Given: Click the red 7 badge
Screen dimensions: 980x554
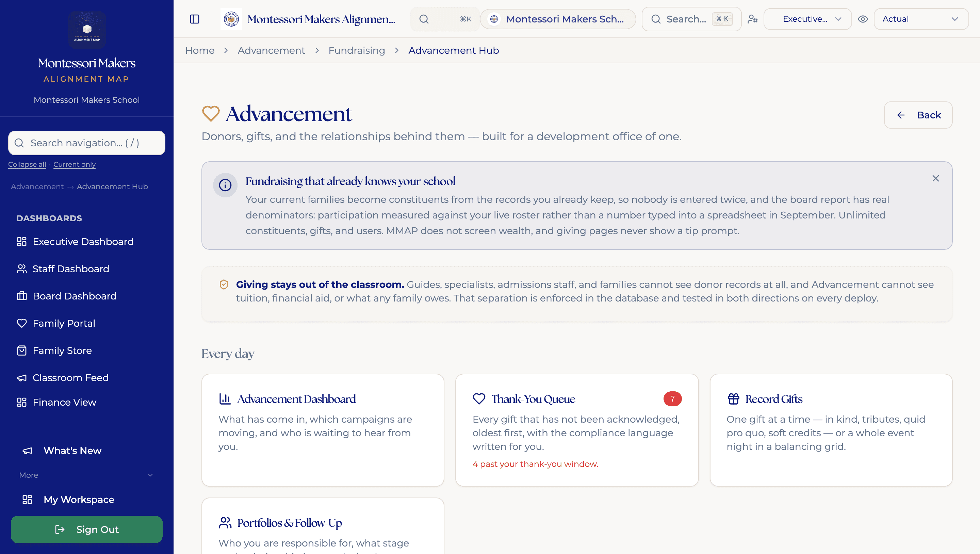Looking at the screenshot, I should pos(672,399).
